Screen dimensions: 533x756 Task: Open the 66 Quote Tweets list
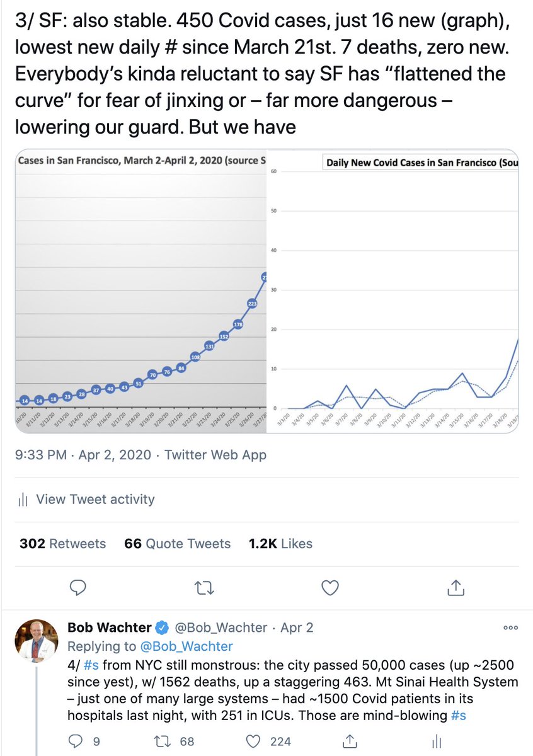coord(178,543)
